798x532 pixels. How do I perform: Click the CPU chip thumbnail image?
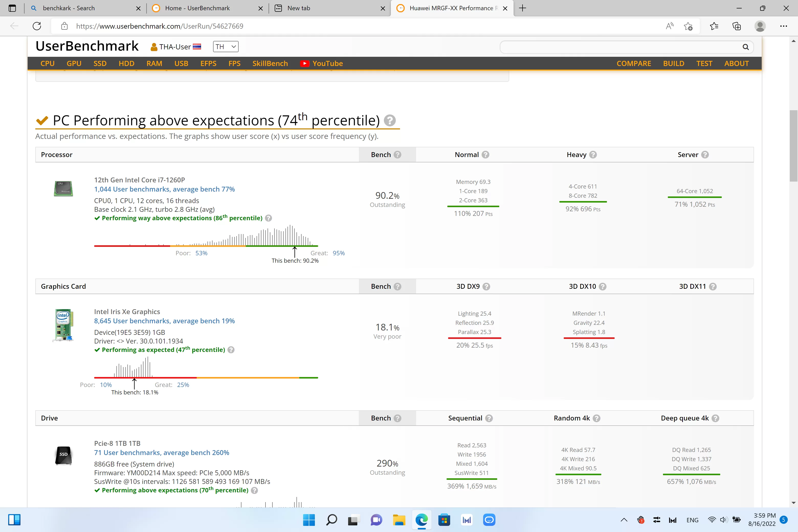pos(63,189)
